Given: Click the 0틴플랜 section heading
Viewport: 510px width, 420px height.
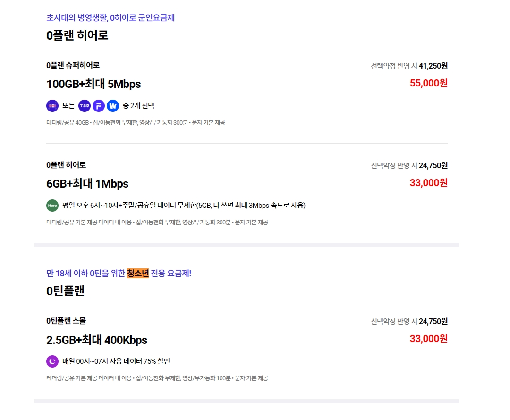Looking at the screenshot, I should pyautogui.click(x=65, y=291).
